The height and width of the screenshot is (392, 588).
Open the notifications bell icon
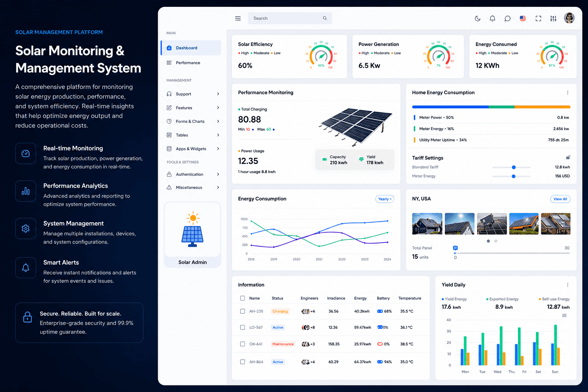coord(492,18)
